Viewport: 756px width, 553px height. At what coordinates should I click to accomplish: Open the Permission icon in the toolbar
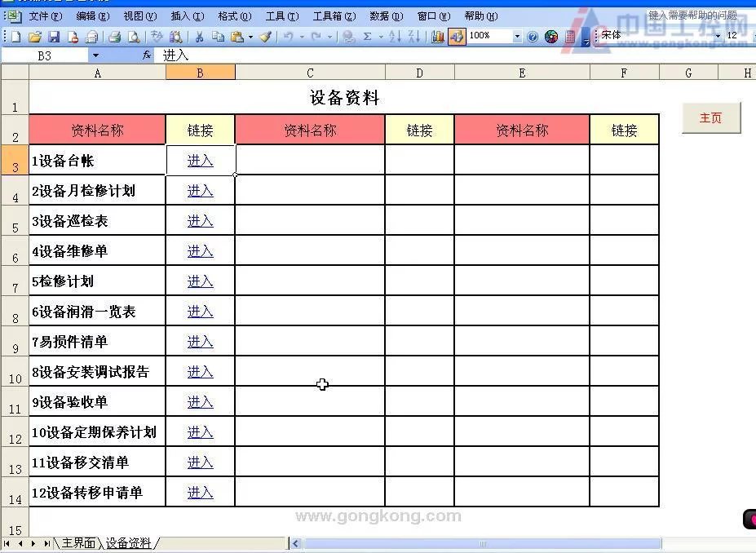(x=73, y=36)
